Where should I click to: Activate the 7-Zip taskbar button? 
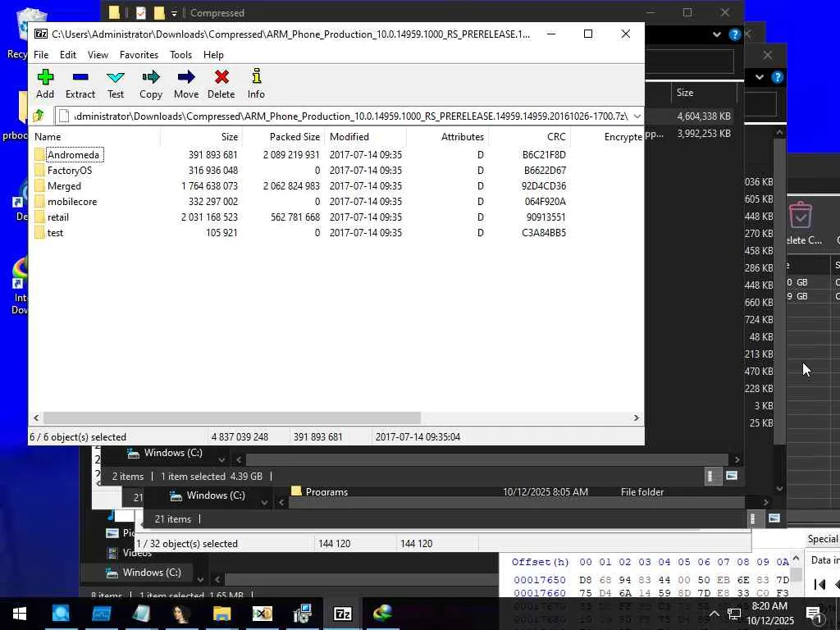pyautogui.click(x=343, y=614)
